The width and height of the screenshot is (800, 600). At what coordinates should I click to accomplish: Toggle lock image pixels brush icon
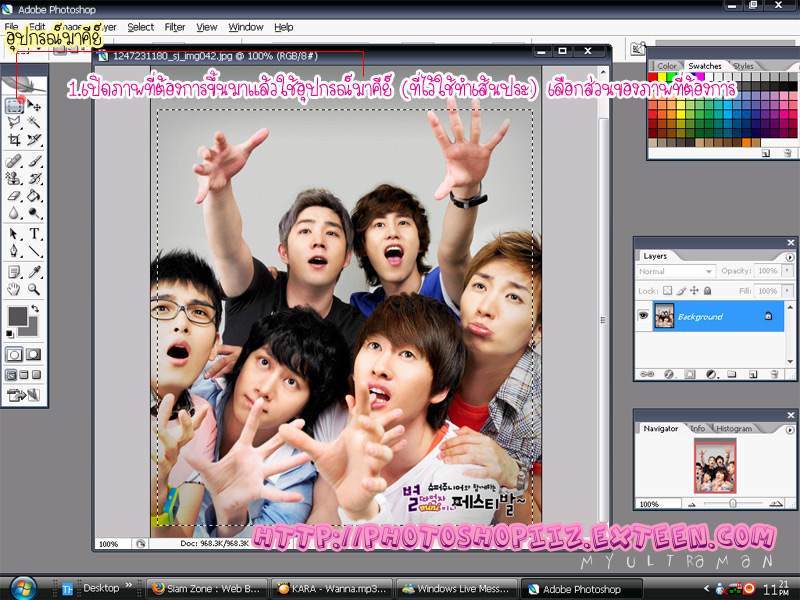(681, 291)
